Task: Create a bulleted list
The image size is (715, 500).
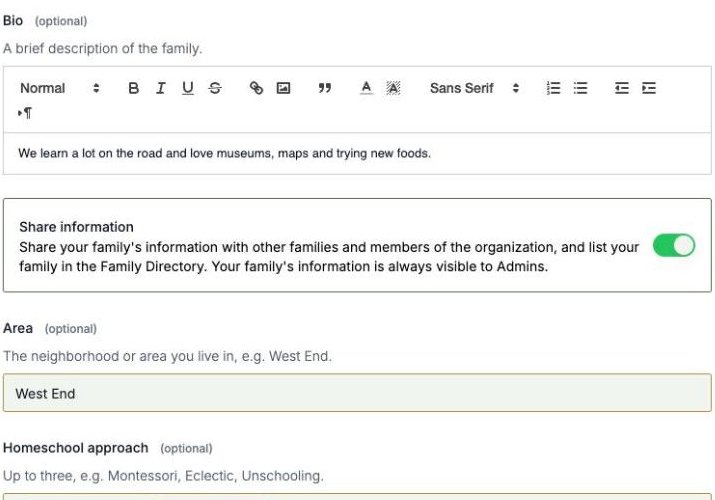Action: click(x=580, y=88)
